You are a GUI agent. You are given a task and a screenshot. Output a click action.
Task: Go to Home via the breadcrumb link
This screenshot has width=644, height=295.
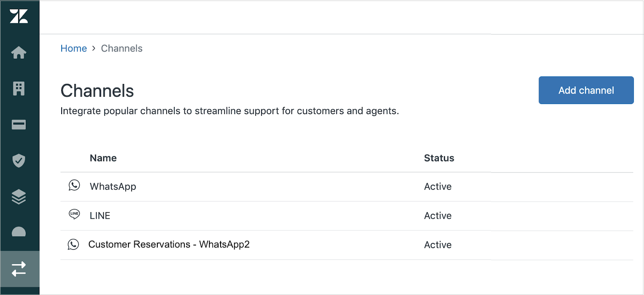point(74,48)
